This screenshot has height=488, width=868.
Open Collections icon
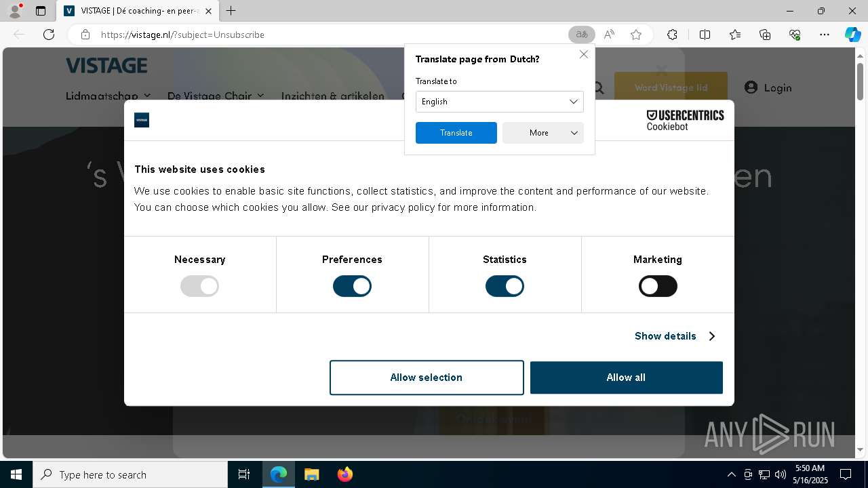pyautogui.click(x=765, y=35)
